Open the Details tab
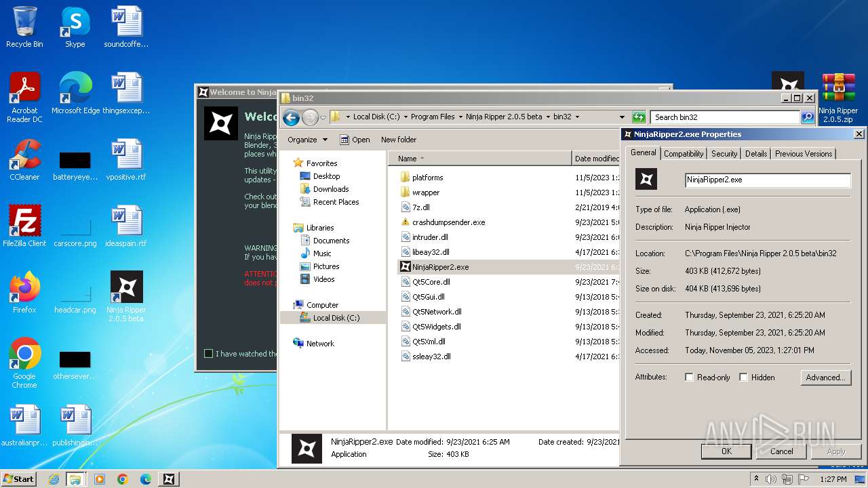 (x=756, y=154)
